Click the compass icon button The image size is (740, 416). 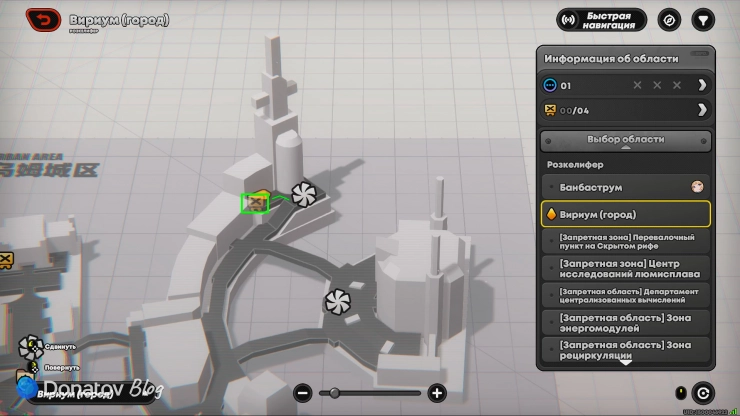tap(669, 20)
